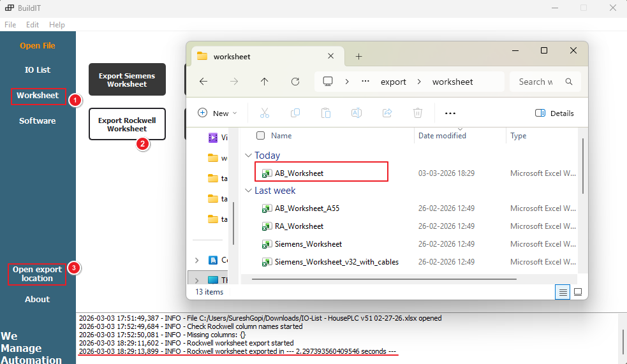
Task: Refresh the worksheet folder view
Action: [295, 82]
